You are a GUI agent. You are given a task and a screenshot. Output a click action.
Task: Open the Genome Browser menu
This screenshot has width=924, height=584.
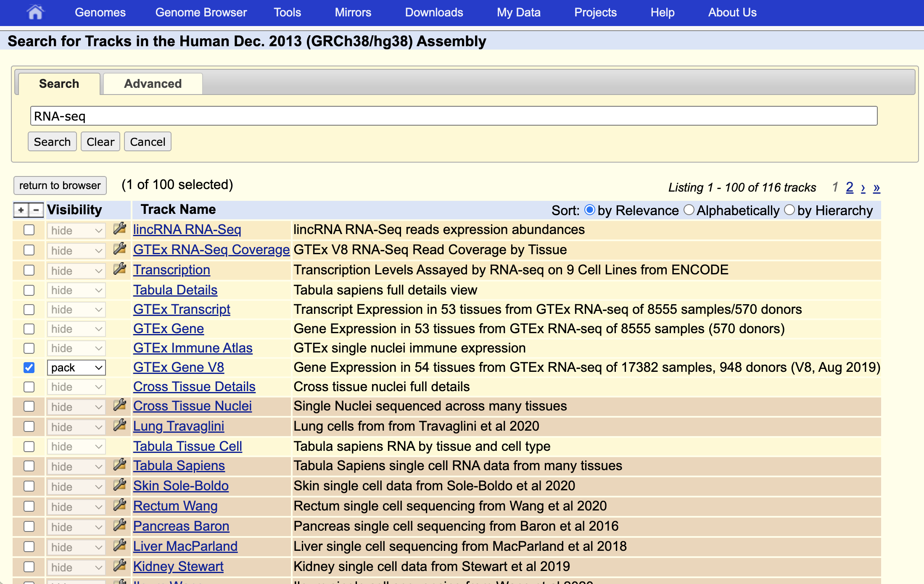click(x=201, y=12)
